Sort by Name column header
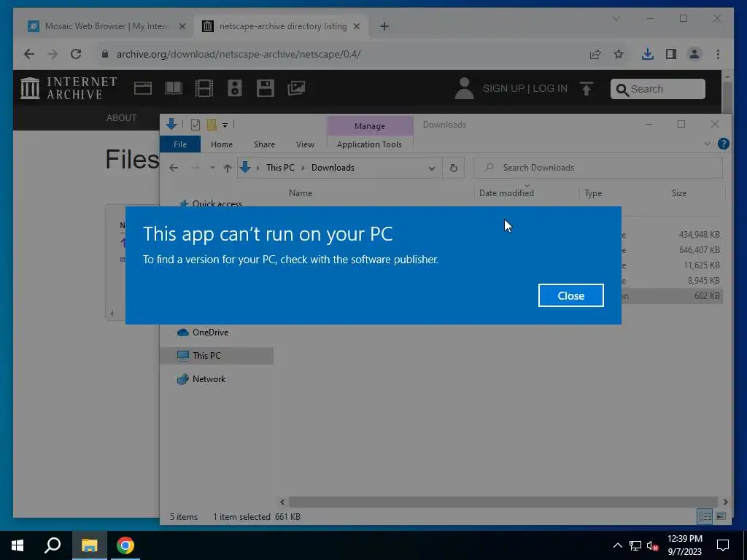747x560 pixels. 300,193
